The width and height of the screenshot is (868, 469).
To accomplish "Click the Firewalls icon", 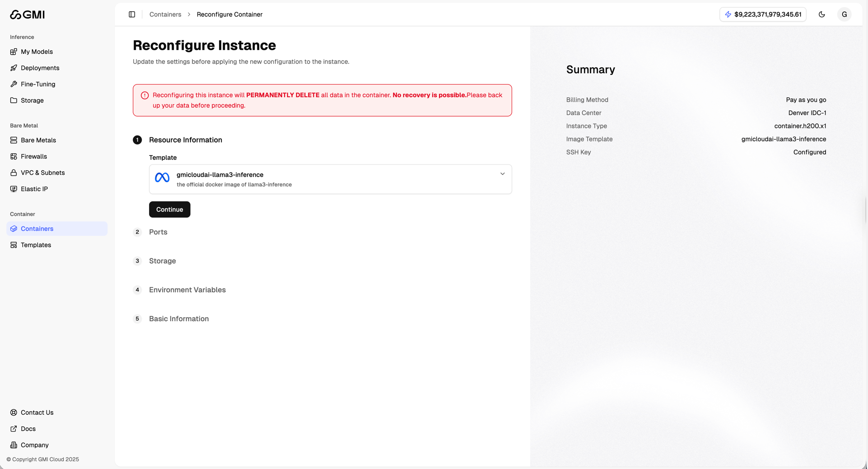I will (14, 156).
